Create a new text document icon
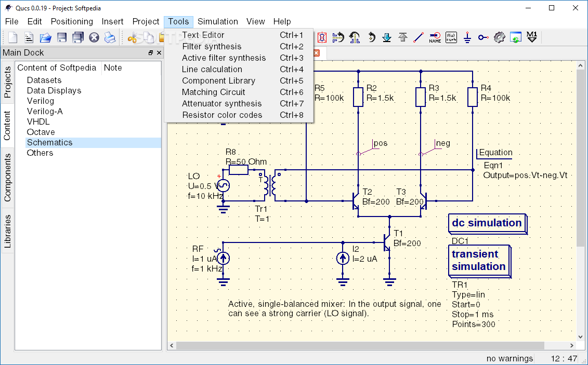The image size is (588, 365). [29, 37]
